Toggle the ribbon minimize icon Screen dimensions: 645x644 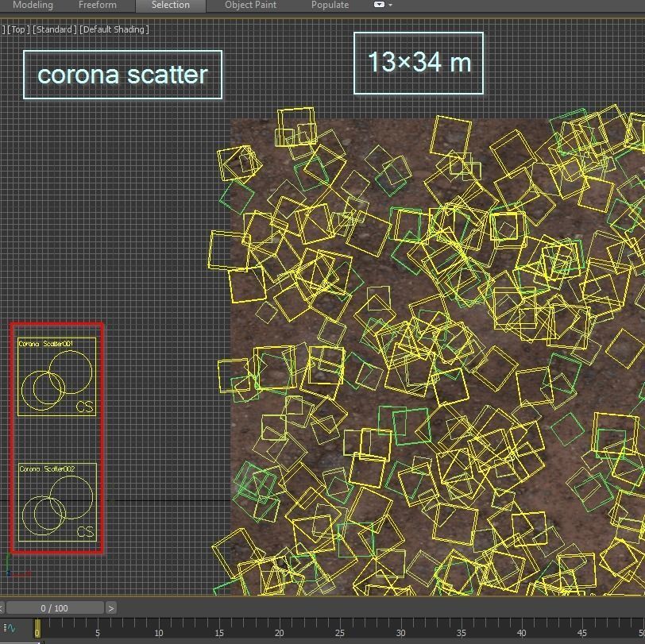pyautogui.click(x=379, y=5)
